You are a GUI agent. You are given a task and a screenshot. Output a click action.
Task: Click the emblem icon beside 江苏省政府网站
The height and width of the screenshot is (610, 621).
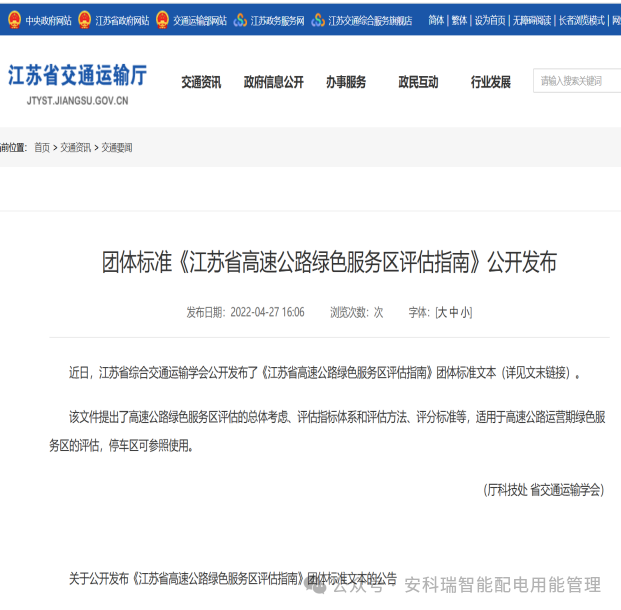click(x=84, y=20)
